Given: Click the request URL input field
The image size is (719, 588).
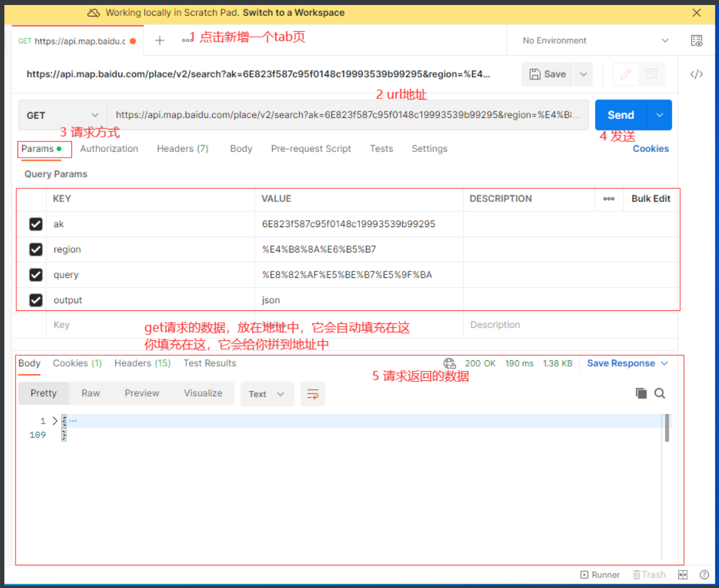Looking at the screenshot, I should 348,115.
